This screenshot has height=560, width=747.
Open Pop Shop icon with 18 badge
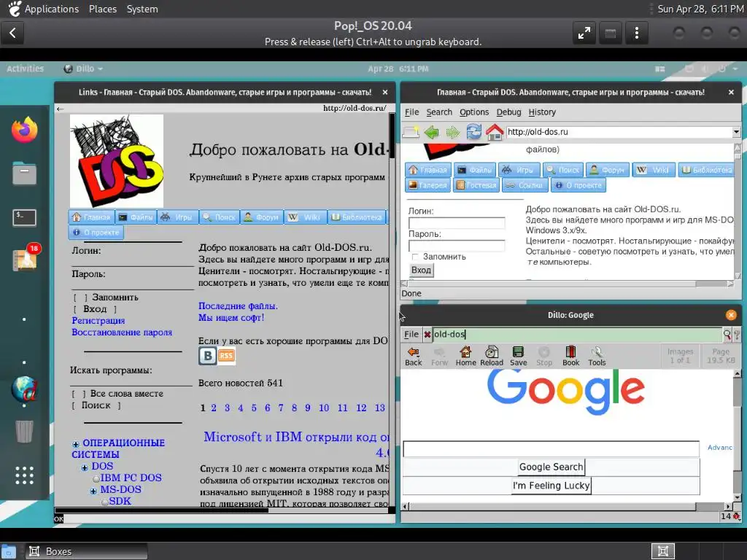click(26, 259)
